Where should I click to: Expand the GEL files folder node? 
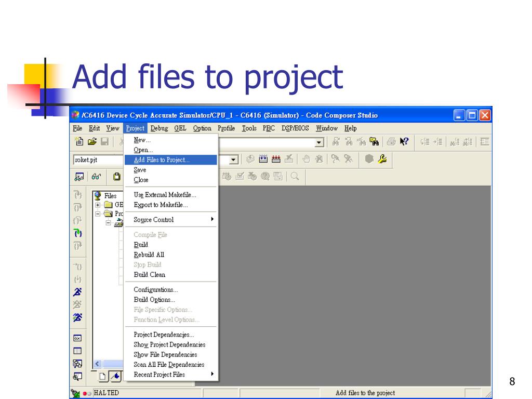click(98, 205)
